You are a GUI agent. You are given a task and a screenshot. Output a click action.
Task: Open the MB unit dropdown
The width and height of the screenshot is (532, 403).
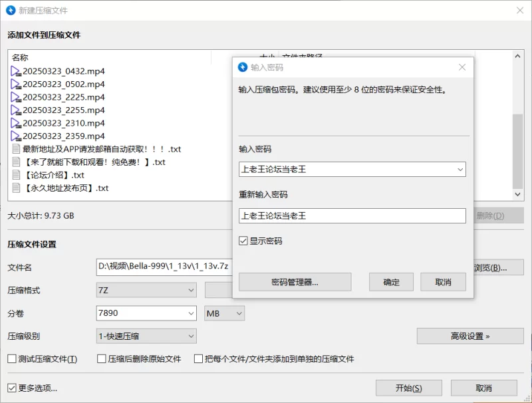click(224, 313)
